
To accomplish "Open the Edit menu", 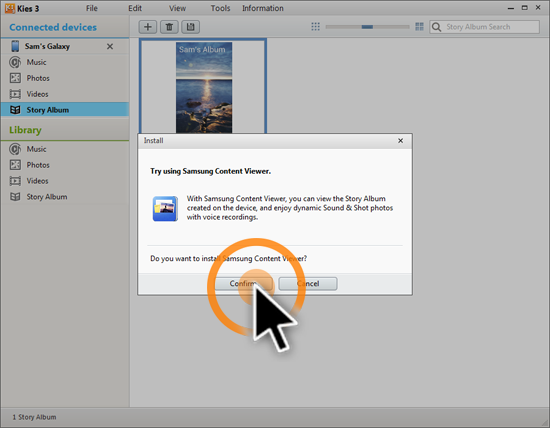I will pos(135,8).
